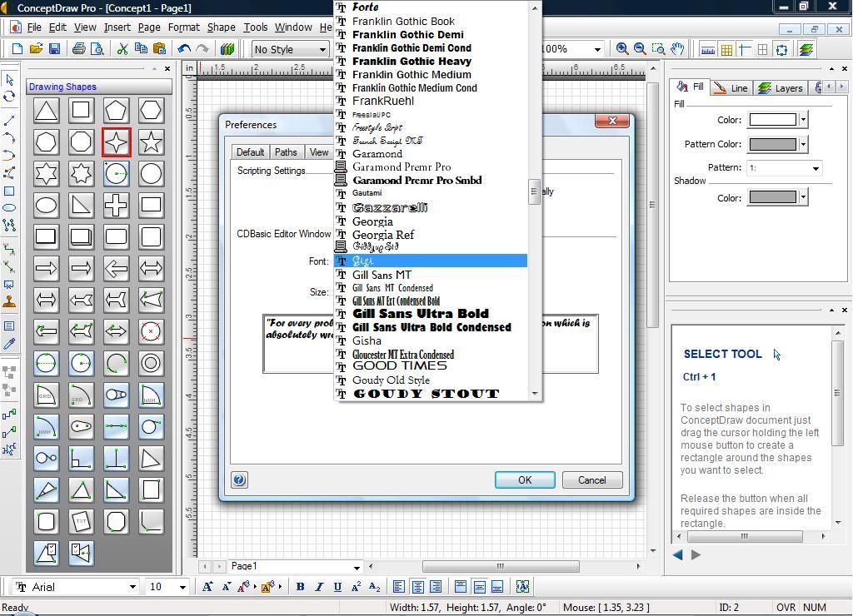Select the five-point star shape
This screenshot has height=616, width=853.
pyautogui.click(x=151, y=142)
